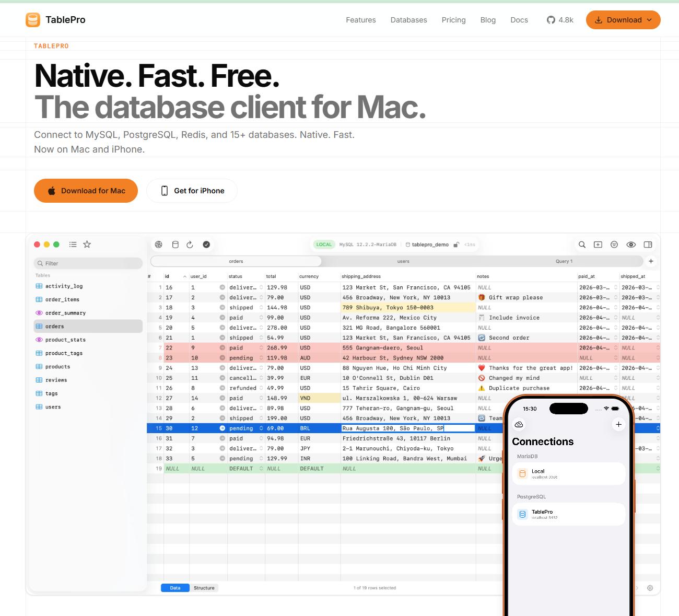Open shipped_at date stepper for order id 16

658,287
